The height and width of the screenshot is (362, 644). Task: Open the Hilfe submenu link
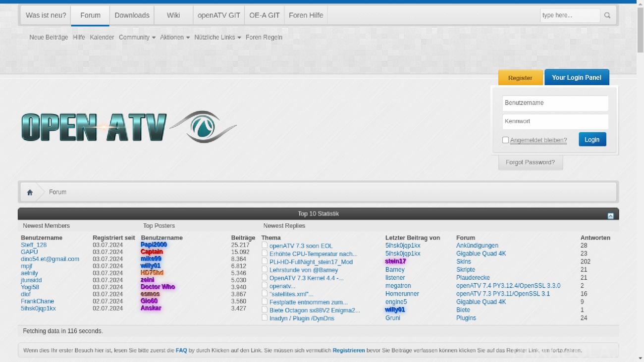[79, 37]
